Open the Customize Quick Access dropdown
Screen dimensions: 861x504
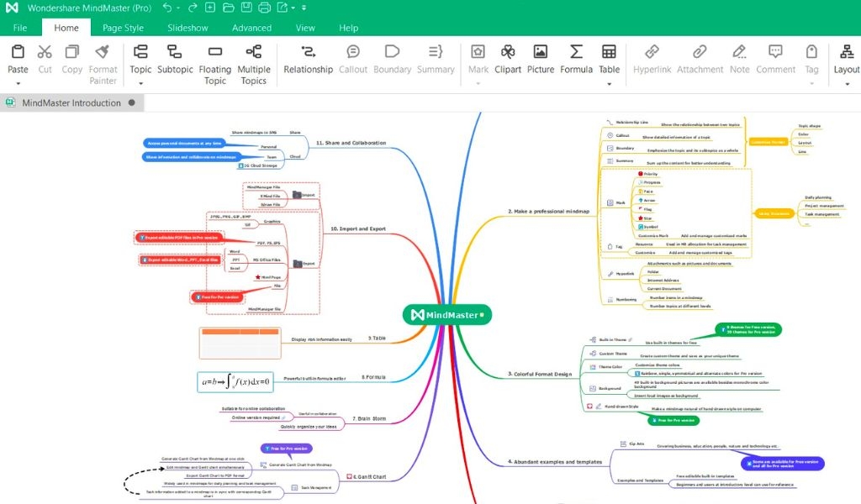304,8
